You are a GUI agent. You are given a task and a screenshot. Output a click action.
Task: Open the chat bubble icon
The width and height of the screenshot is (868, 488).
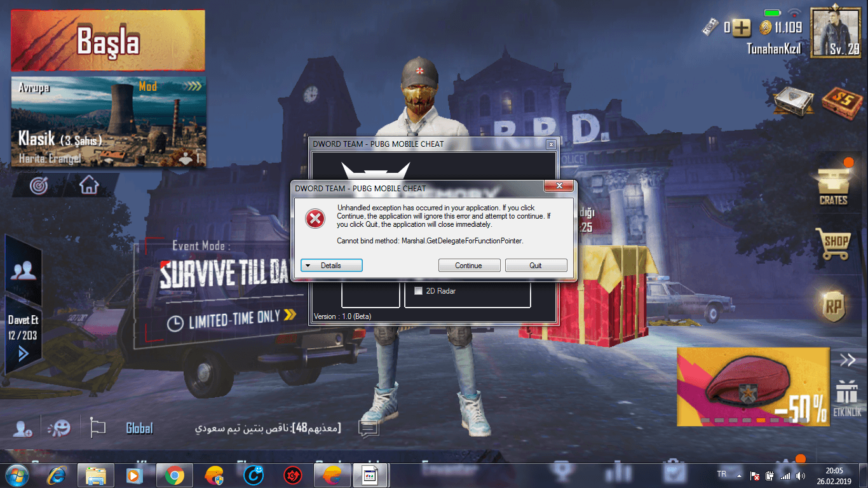[369, 428]
